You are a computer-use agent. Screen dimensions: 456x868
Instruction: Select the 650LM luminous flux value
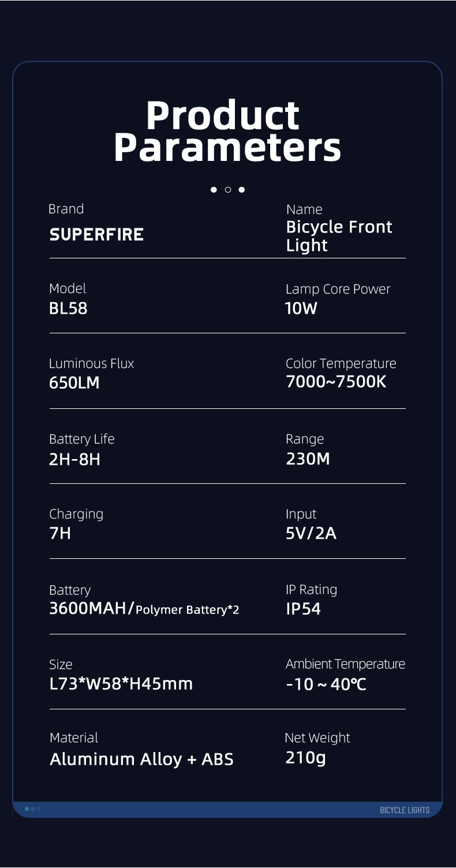74,382
